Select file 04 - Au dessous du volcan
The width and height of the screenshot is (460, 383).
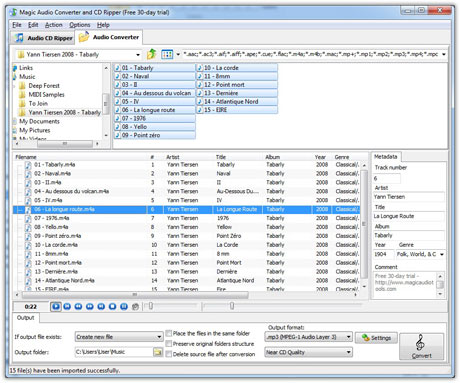[154, 93]
